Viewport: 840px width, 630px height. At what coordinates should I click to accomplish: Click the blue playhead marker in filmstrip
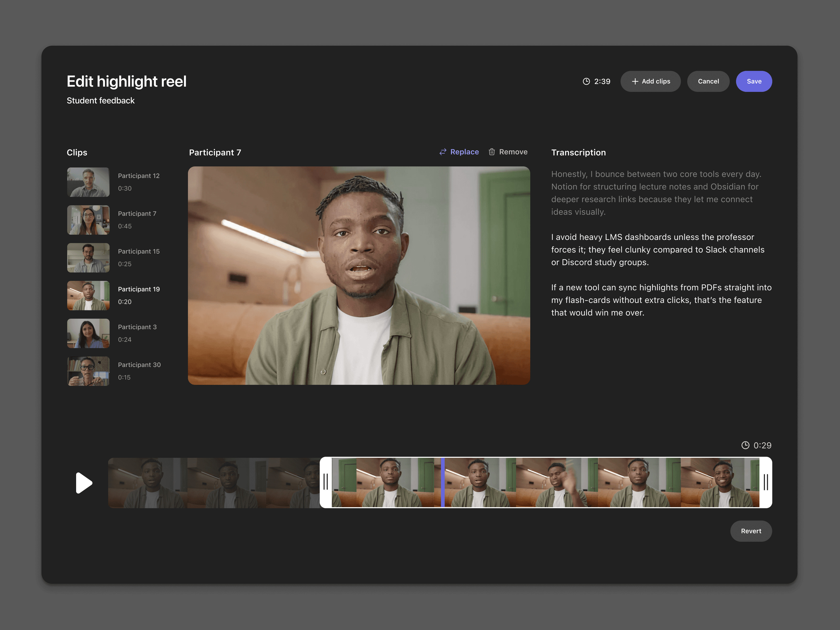point(442,482)
